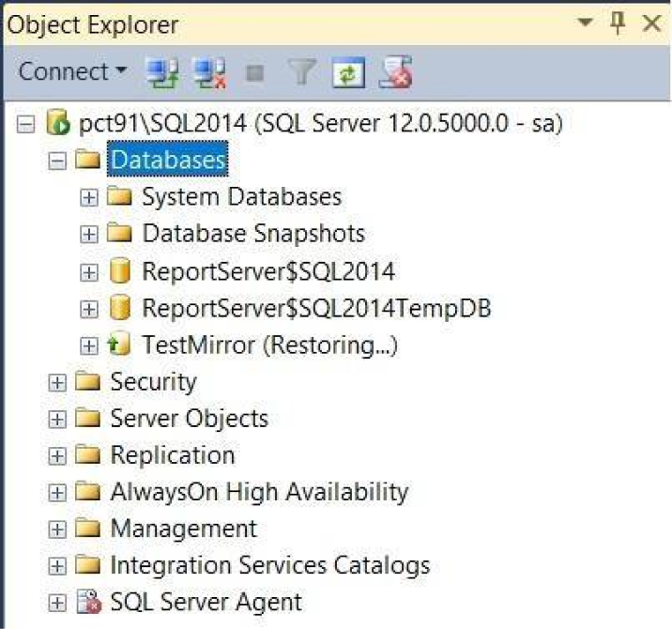
Task: Click the TestMirror restoring database icon
Action: point(119,344)
